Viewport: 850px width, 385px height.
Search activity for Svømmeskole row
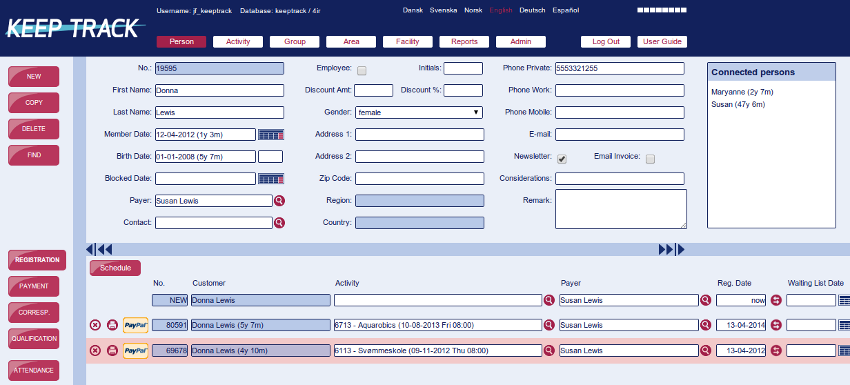pyautogui.click(x=549, y=350)
